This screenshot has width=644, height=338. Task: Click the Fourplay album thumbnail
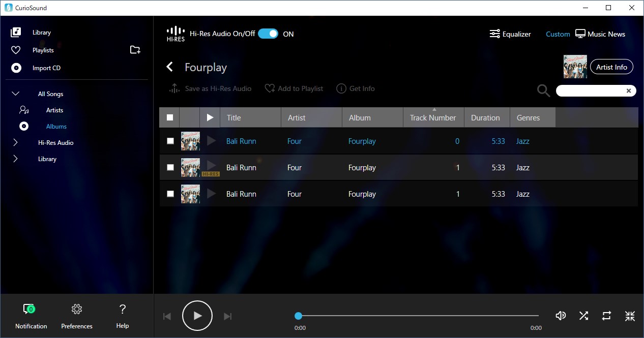point(575,66)
